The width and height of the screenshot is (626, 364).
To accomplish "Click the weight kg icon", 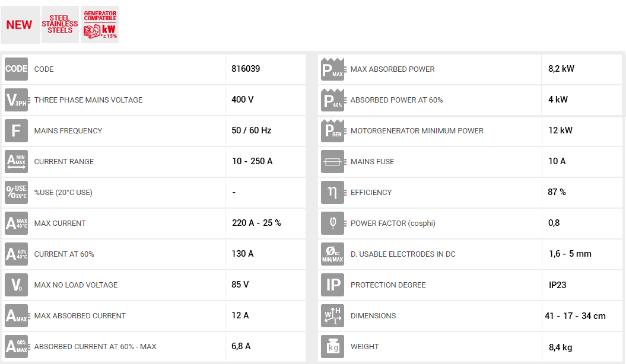I will (332, 346).
